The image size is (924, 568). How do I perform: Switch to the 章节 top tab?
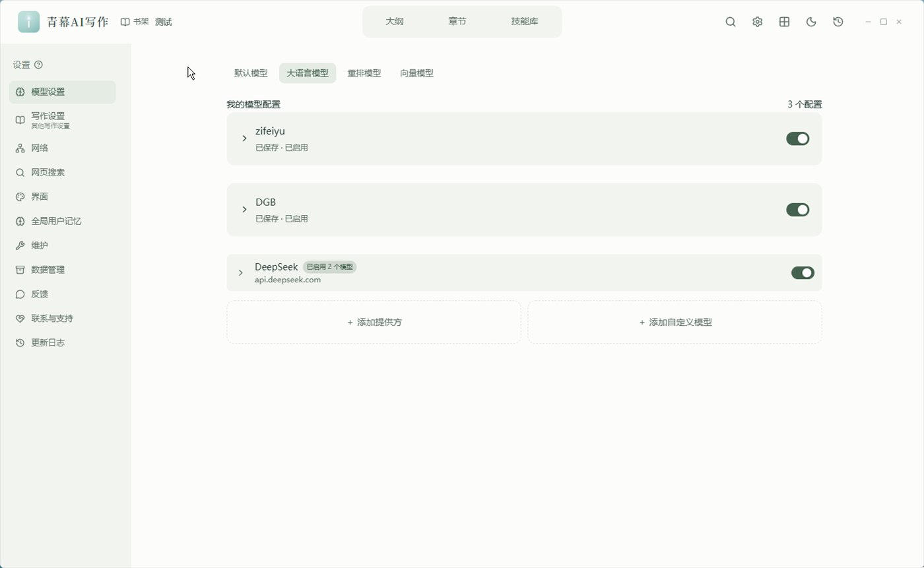457,22
